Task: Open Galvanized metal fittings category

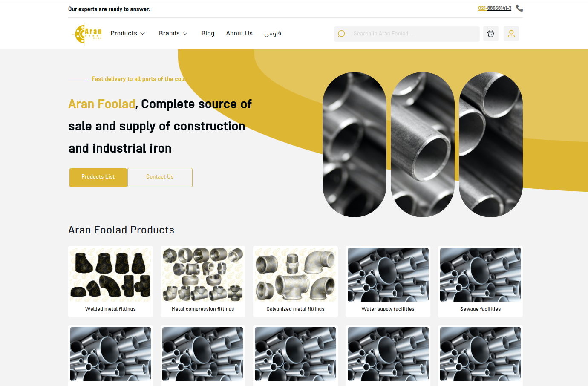Action: [295, 282]
